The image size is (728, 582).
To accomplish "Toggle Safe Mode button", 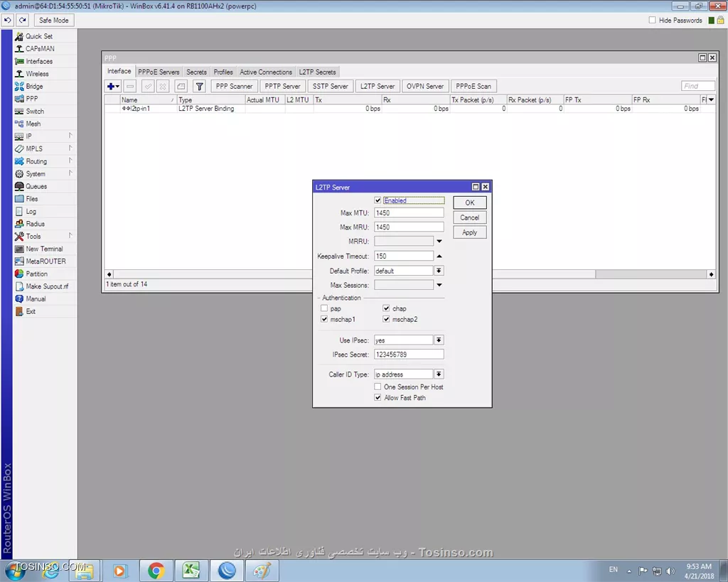I will pyautogui.click(x=53, y=21).
